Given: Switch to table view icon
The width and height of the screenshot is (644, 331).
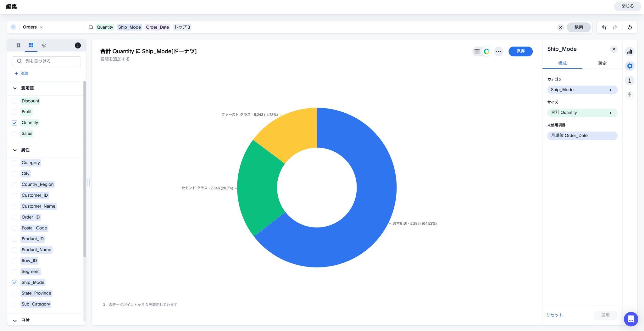Looking at the screenshot, I should coord(477,52).
